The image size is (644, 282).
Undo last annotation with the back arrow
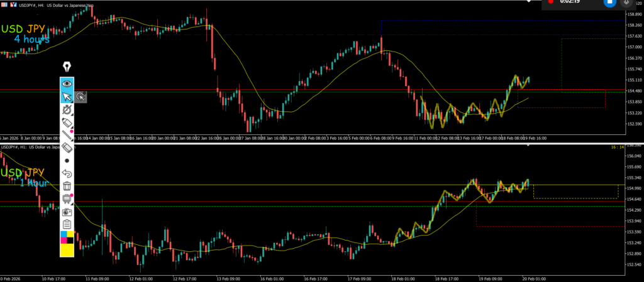pyautogui.click(x=67, y=173)
